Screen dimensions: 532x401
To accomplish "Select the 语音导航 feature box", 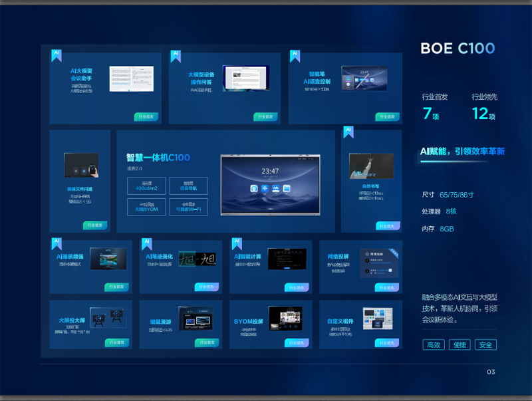I will coord(189,186).
